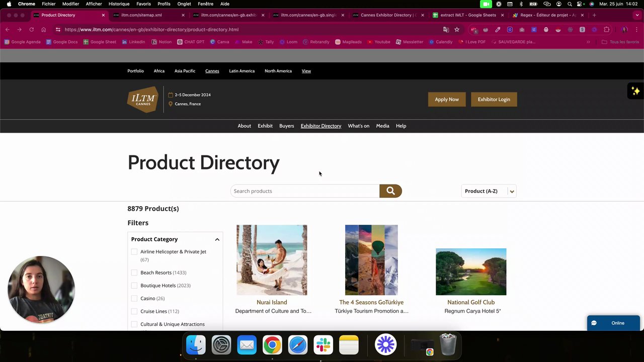Click the browser address bar URL
The height and width of the screenshot is (362, 644).
click(x=151, y=30)
